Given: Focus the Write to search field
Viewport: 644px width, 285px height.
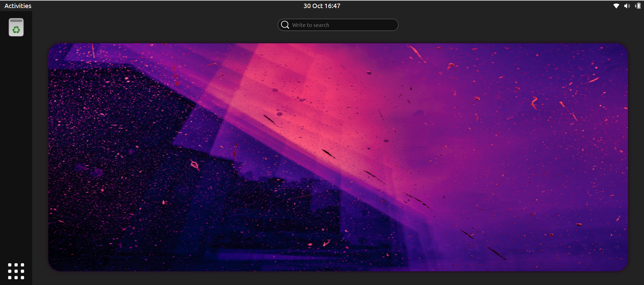Looking at the screenshot, I should click(338, 25).
